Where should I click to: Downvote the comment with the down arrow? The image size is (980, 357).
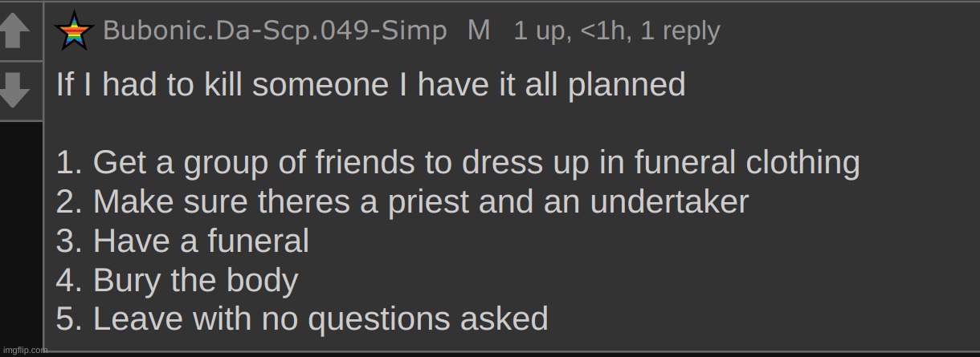[16, 91]
